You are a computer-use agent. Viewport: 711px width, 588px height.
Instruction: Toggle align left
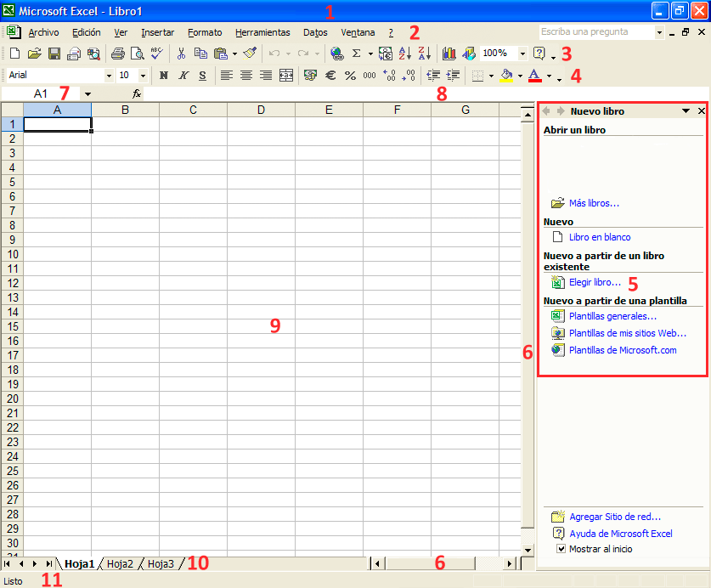pyautogui.click(x=226, y=76)
